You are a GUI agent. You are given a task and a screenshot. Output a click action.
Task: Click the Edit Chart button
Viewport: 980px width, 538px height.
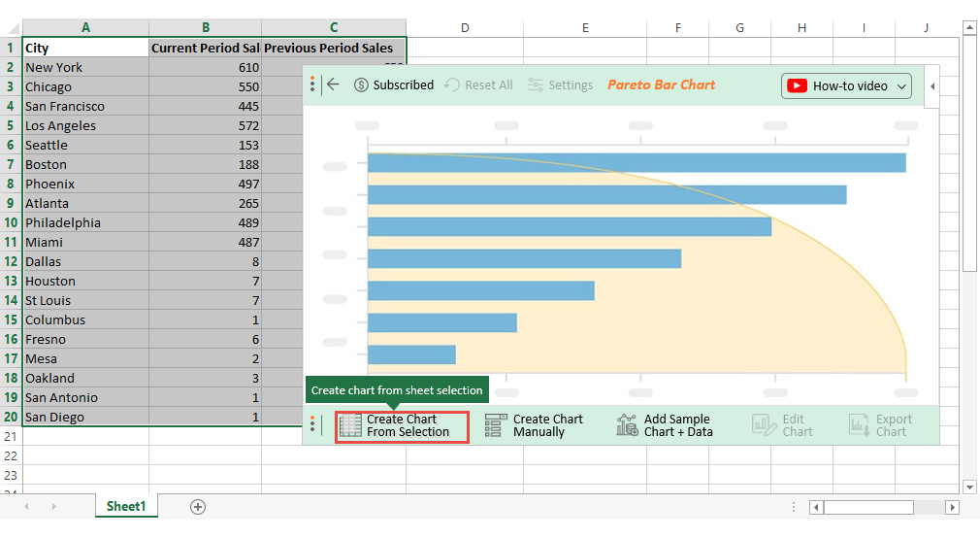(x=782, y=425)
